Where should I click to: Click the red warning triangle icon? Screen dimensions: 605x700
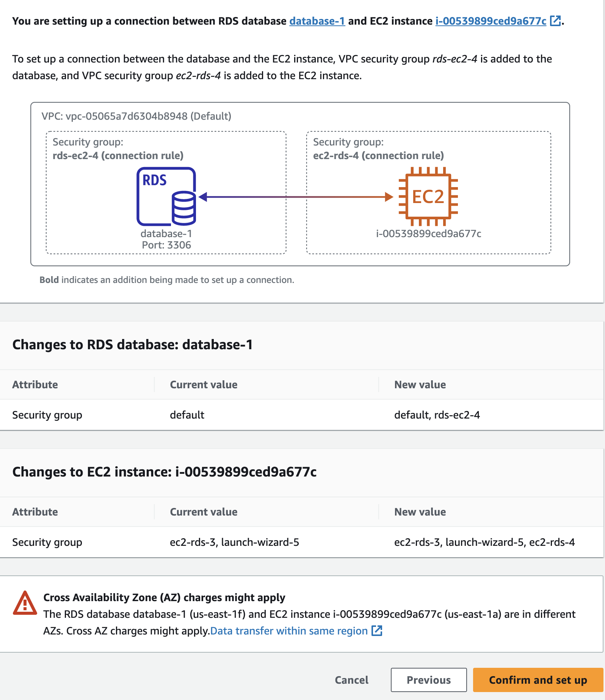point(25,603)
